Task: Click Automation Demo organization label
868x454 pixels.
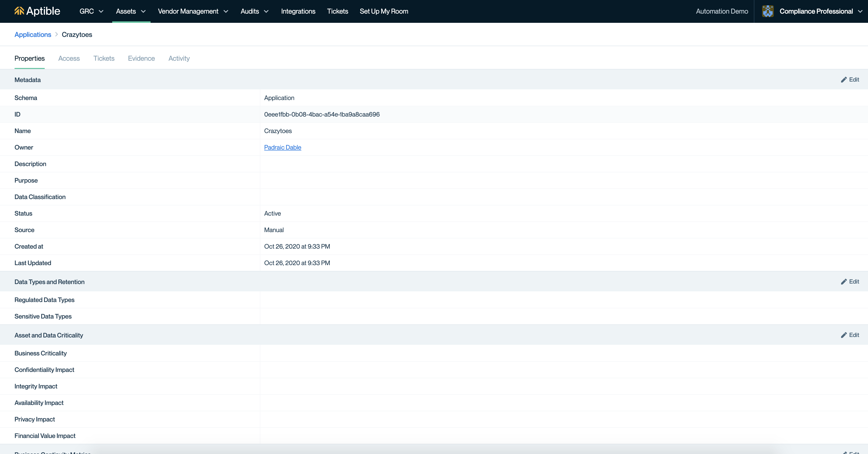Action: [722, 11]
